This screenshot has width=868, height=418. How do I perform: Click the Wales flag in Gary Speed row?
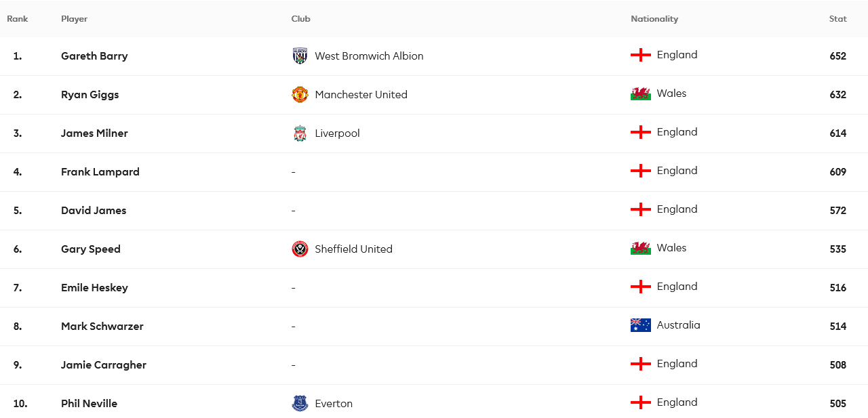tap(641, 248)
